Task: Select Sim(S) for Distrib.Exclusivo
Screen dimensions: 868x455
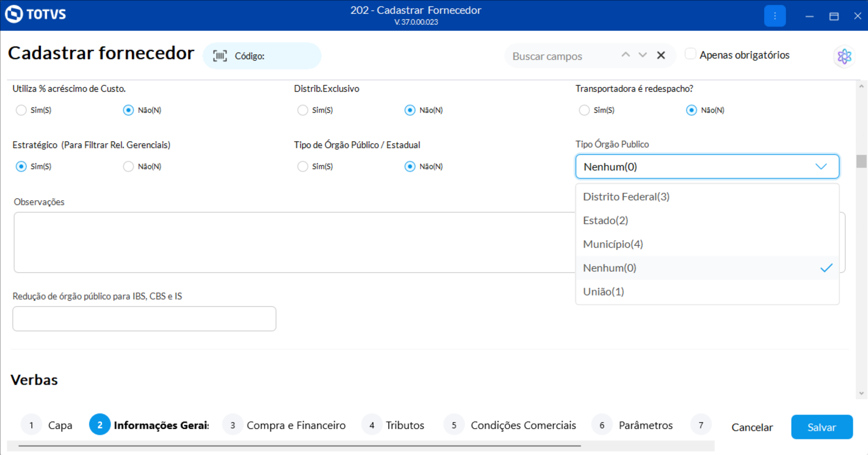Action: point(303,110)
